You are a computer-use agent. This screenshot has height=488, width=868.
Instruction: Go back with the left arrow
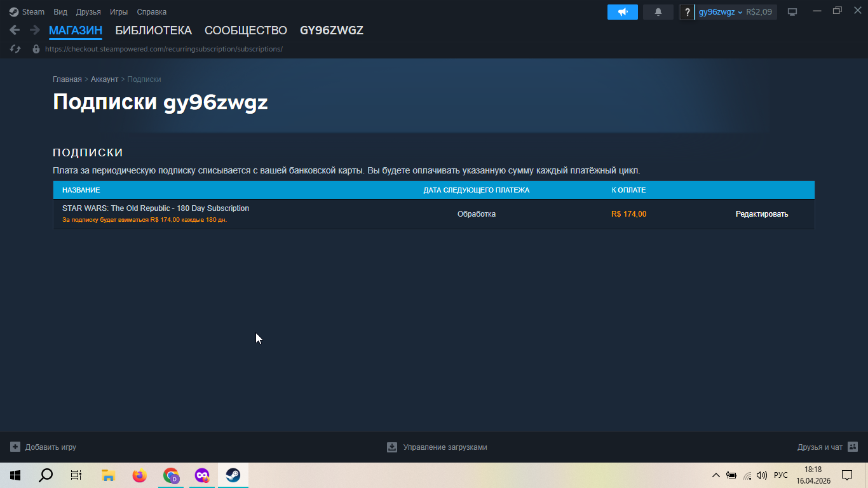point(15,30)
